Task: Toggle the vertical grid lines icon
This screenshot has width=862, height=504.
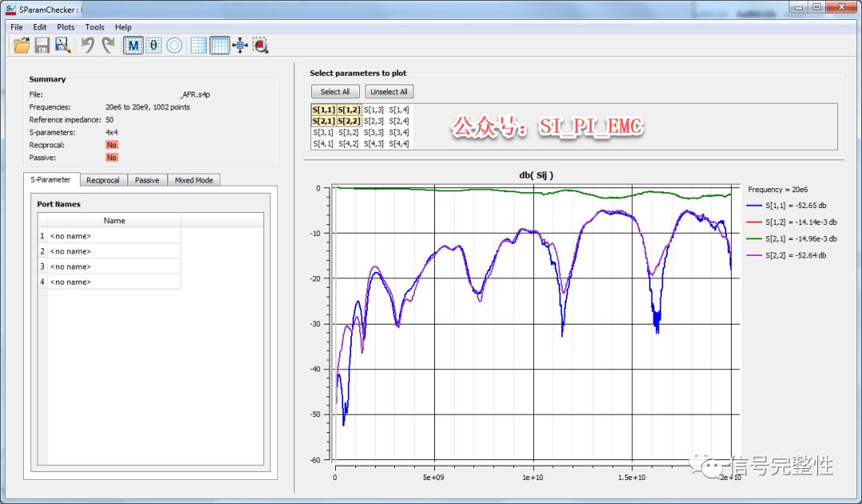Action: (219, 45)
